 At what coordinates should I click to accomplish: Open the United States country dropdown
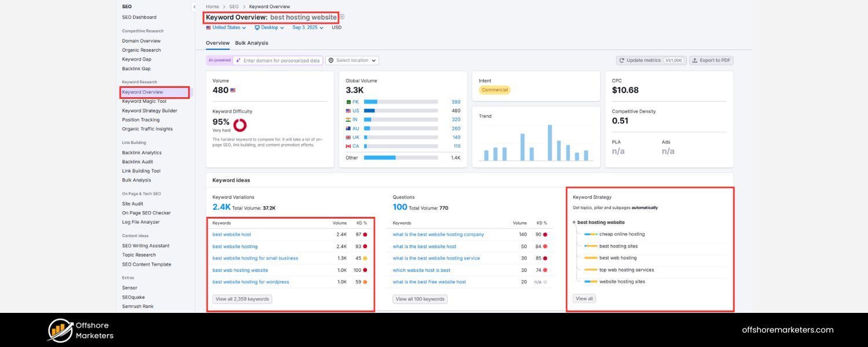coord(226,27)
